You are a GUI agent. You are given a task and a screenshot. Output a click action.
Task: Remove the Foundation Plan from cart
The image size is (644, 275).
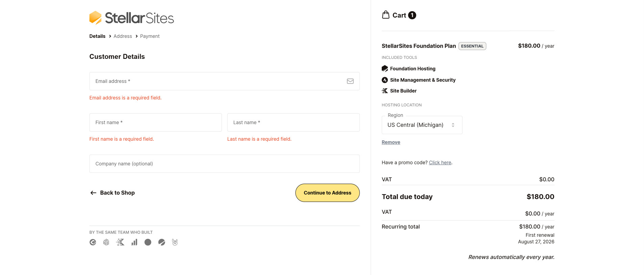click(391, 142)
